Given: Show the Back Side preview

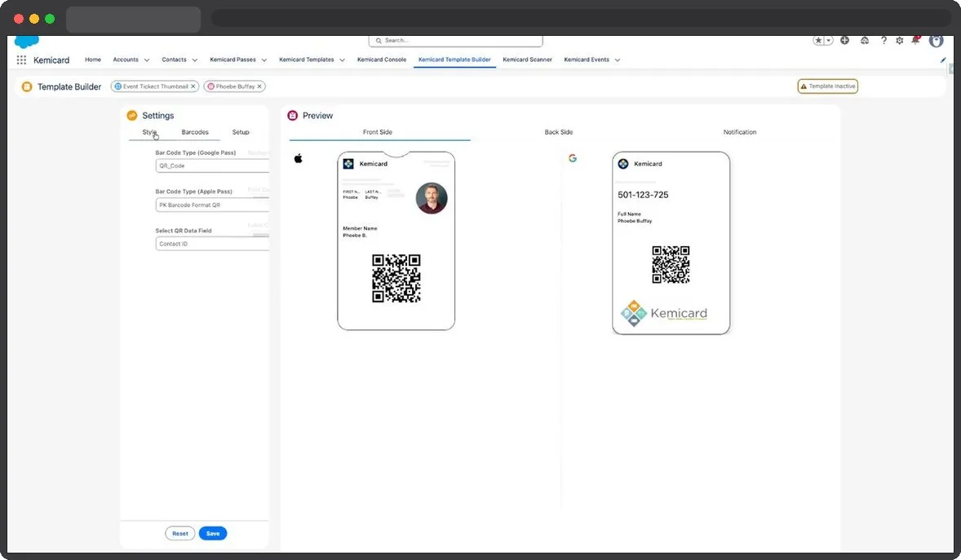Looking at the screenshot, I should coord(558,132).
